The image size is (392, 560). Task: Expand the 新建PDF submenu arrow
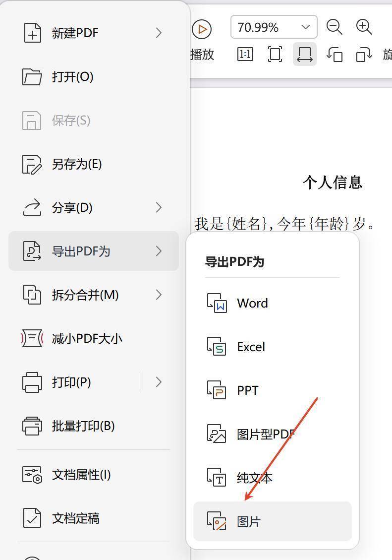click(x=159, y=33)
